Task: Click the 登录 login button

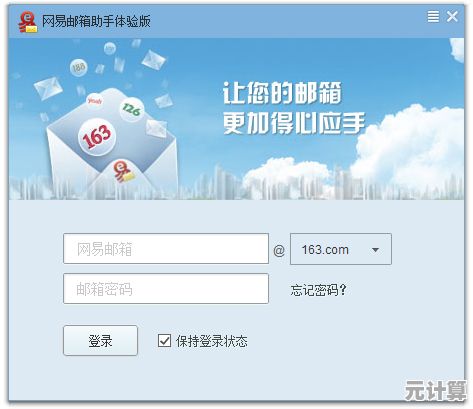Action: (100, 340)
